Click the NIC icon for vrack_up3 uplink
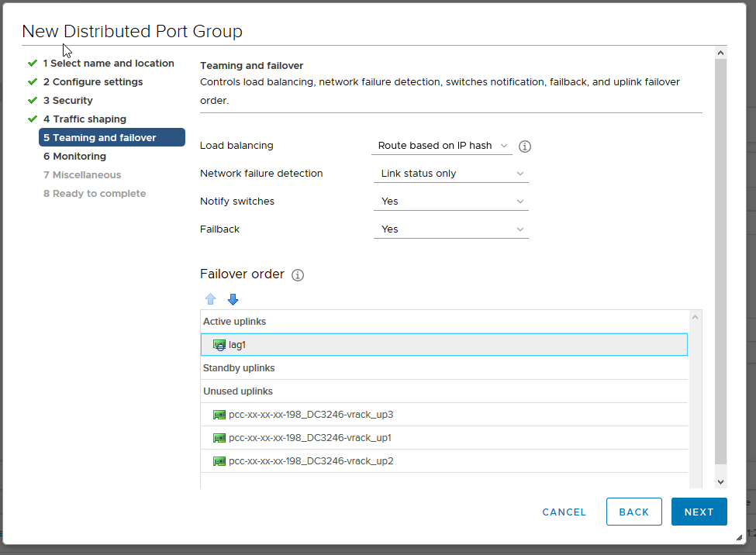Image resolution: width=756 pixels, height=555 pixels. 219,415
